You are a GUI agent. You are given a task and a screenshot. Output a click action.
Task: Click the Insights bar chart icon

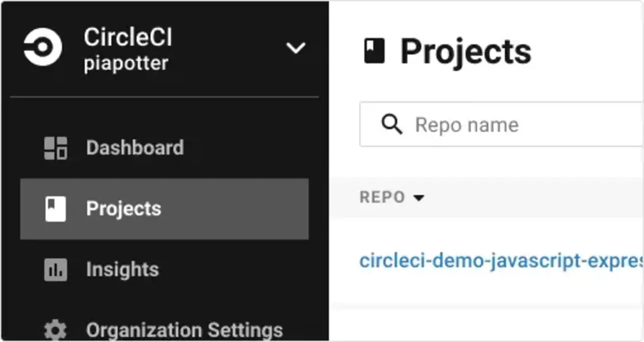pyautogui.click(x=56, y=269)
